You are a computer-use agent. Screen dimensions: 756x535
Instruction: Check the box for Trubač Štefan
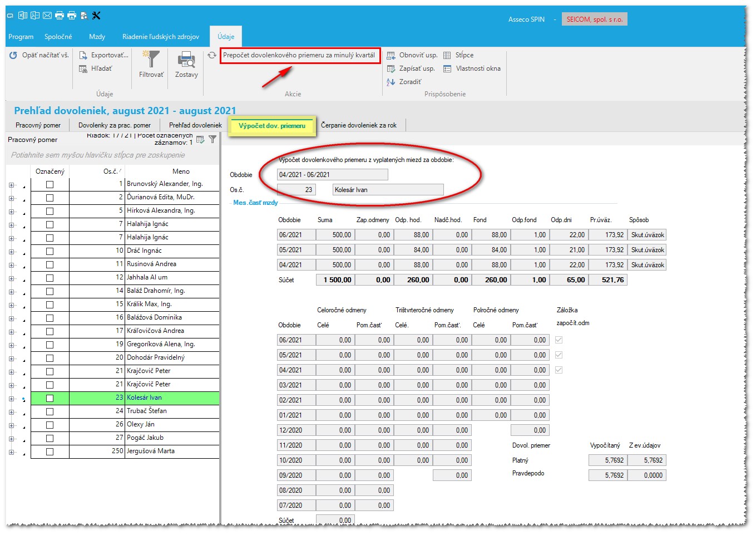(x=50, y=411)
